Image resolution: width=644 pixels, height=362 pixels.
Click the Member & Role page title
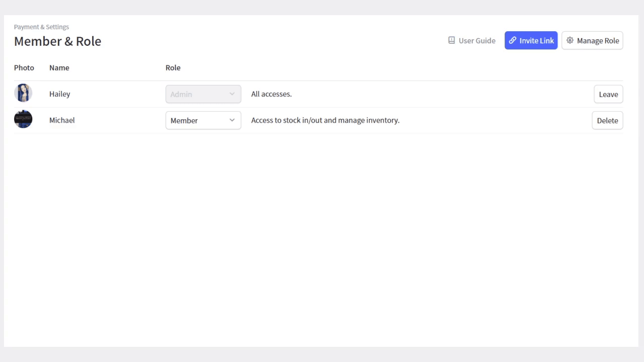coord(57,41)
